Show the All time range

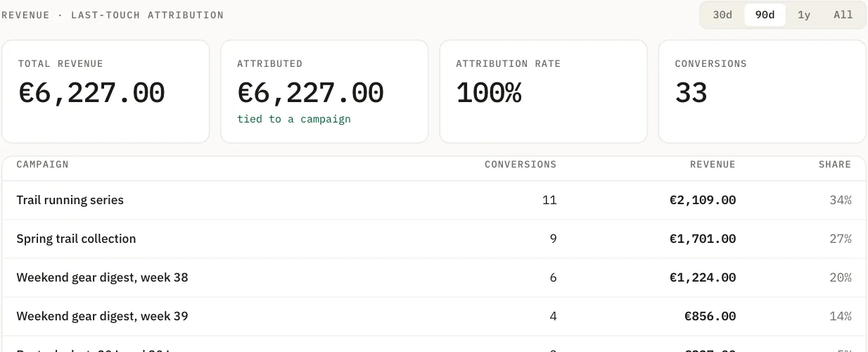coord(843,15)
